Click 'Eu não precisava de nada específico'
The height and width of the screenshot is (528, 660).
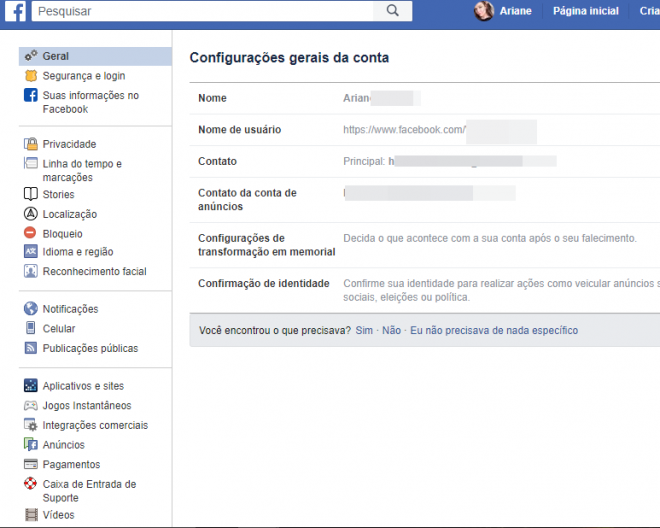click(x=494, y=330)
